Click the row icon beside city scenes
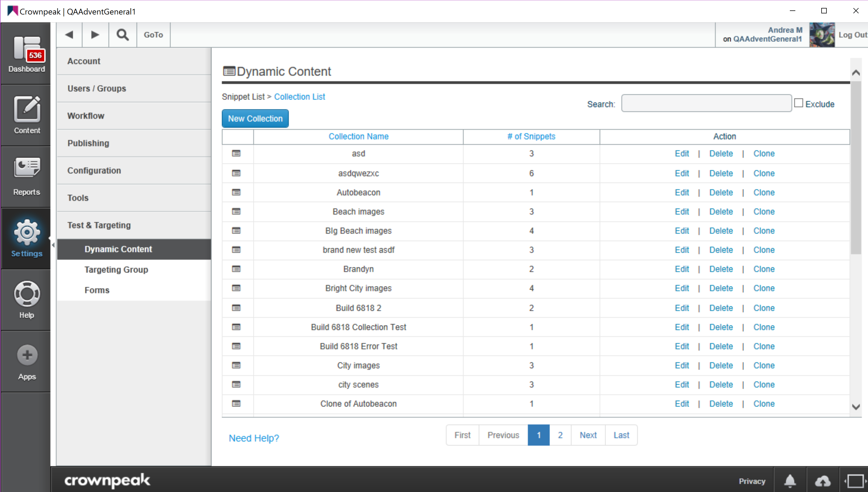Image resolution: width=868 pixels, height=492 pixels. pyautogui.click(x=236, y=385)
